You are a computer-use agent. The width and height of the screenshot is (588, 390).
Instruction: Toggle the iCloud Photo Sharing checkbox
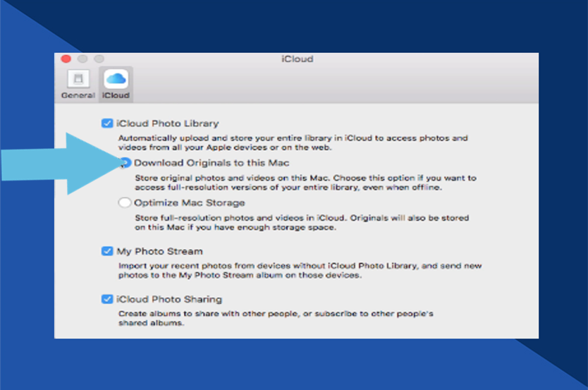107,299
